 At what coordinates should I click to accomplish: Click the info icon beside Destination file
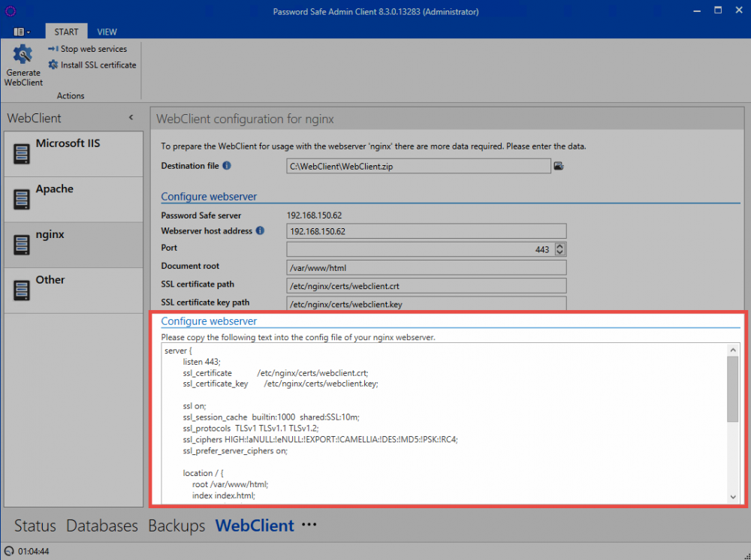[227, 166]
